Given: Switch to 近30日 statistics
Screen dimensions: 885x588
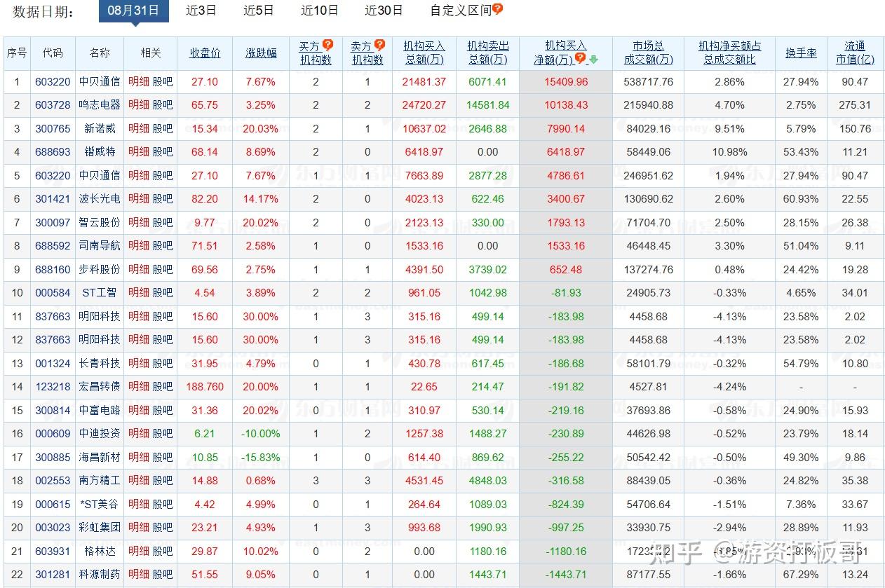Looking at the screenshot, I should coord(384,10).
